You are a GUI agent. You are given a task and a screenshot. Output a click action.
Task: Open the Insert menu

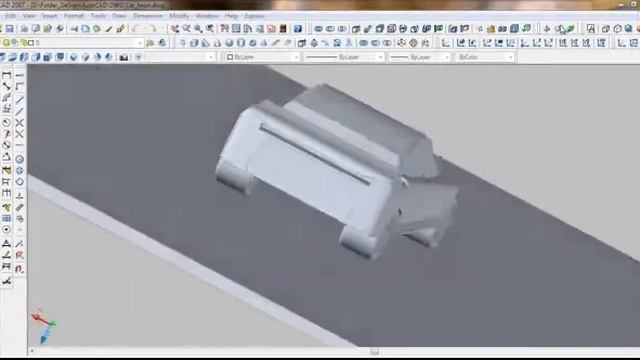tap(50, 16)
